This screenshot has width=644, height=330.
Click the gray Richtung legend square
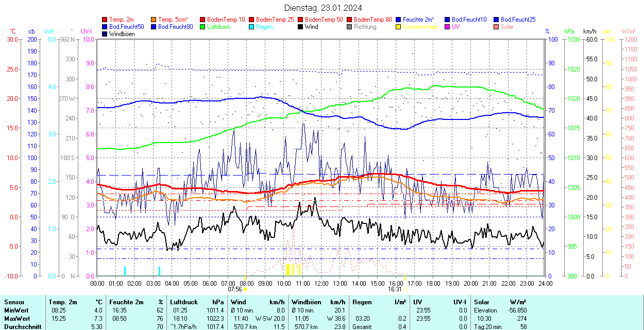click(350, 27)
